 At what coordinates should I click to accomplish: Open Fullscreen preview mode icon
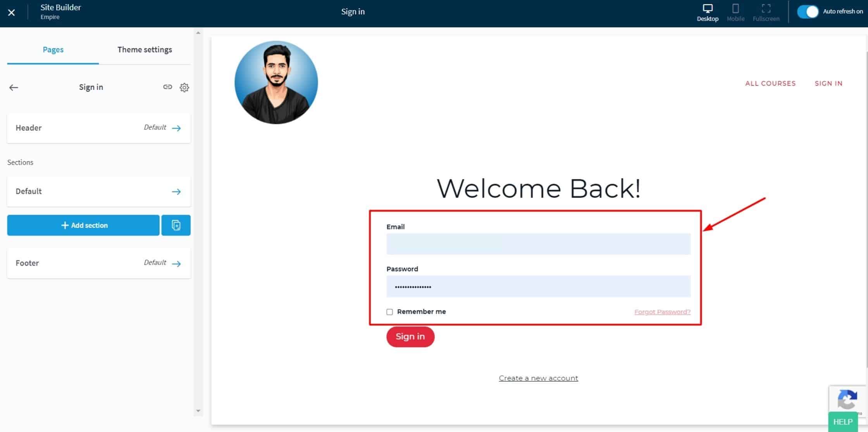[x=766, y=9]
